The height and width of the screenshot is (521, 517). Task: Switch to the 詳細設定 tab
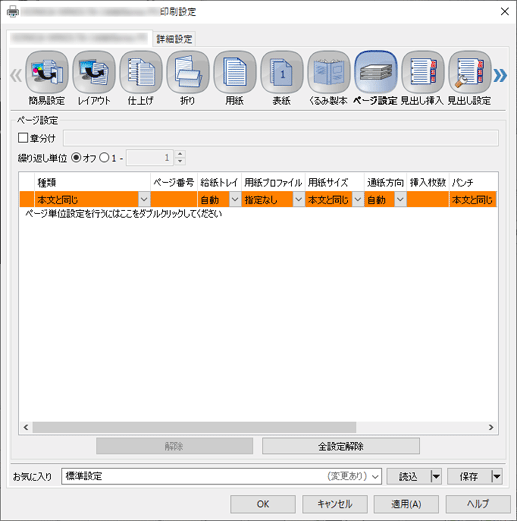(174, 39)
